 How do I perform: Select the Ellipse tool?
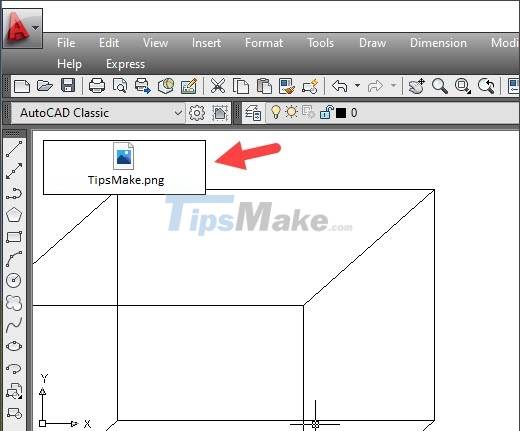click(x=14, y=347)
